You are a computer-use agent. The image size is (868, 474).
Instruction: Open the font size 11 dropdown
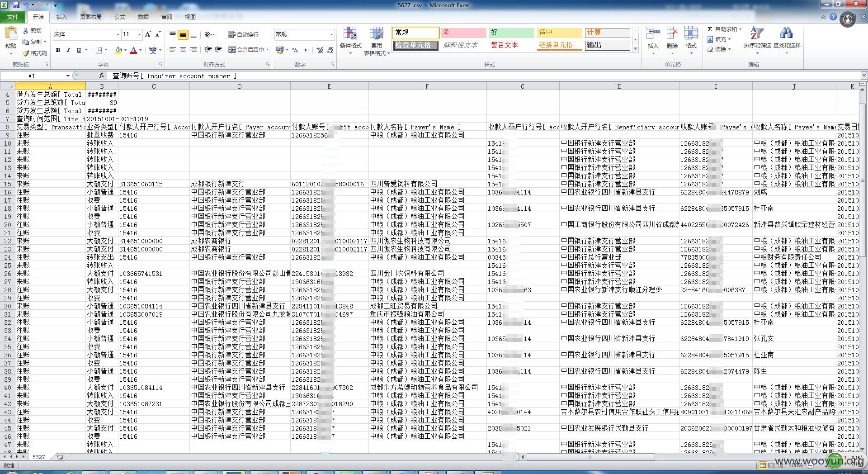click(x=139, y=34)
